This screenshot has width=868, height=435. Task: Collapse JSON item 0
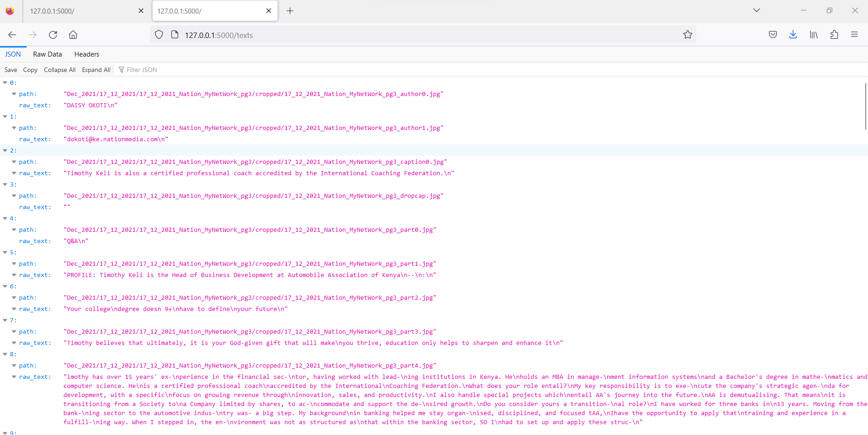(x=5, y=83)
